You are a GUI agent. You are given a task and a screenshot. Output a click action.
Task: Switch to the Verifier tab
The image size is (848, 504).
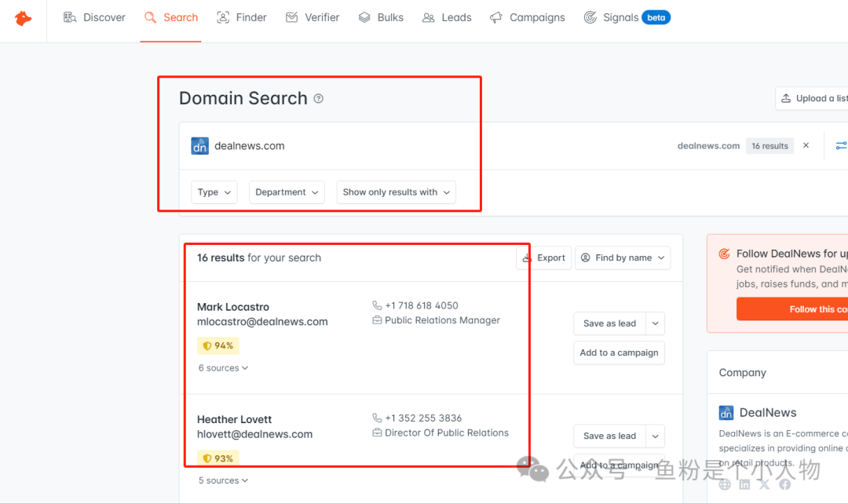tap(313, 18)
